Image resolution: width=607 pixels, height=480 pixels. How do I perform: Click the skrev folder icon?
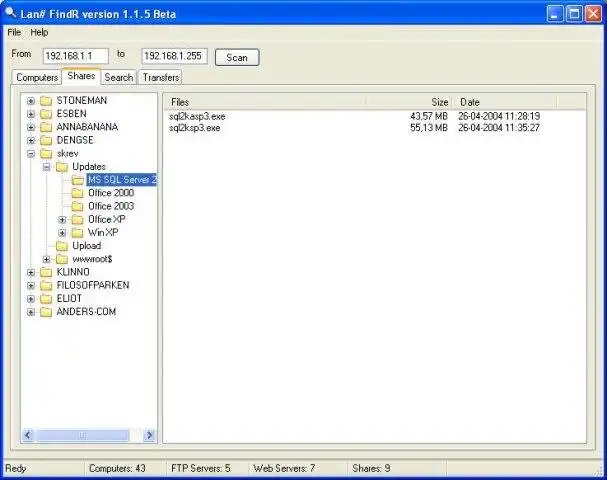pos(46,154)
